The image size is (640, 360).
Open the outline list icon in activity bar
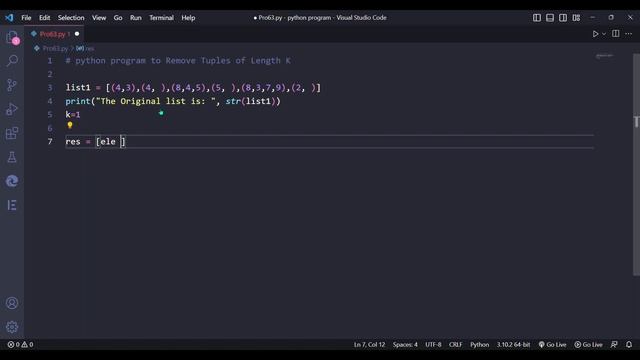coord(12,205)
